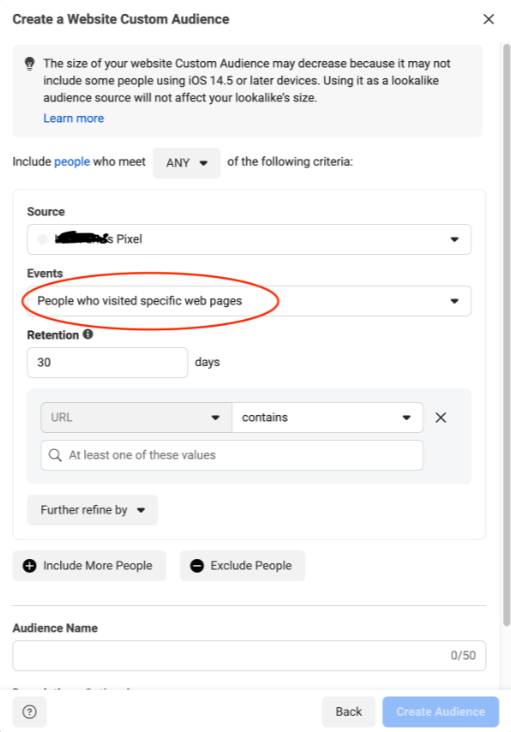Remove the URL rule with X icon
The height and width of the screenshot is (732, 511).
pos(441,417)
